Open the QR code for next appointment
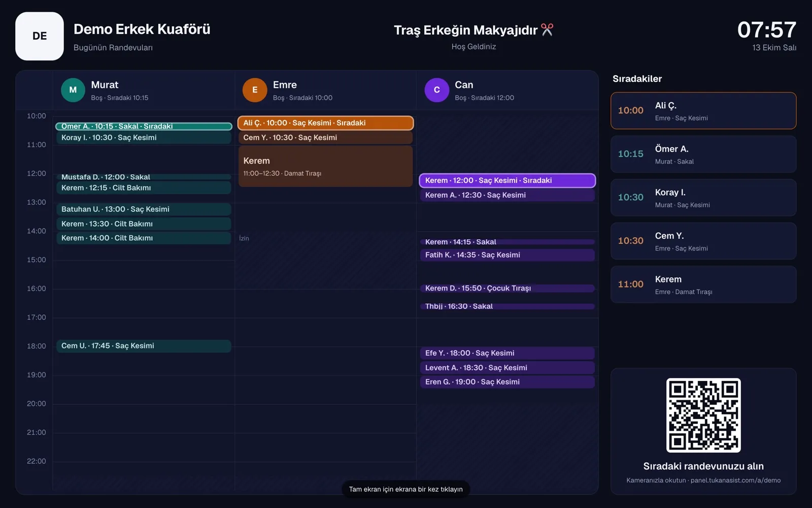The image size is (812, 508). (703, 415)
